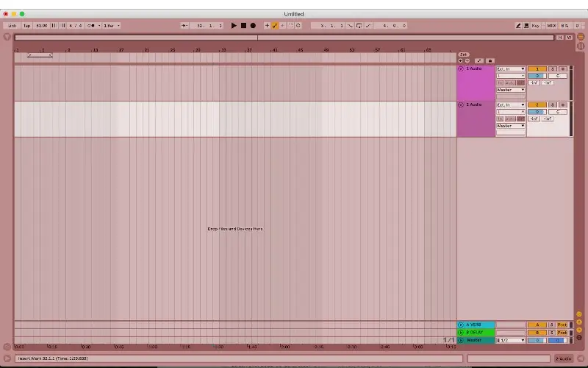Screen dimensions: 588x368
Task: Open the Key map mode switch
Action: tap(536, 26)
